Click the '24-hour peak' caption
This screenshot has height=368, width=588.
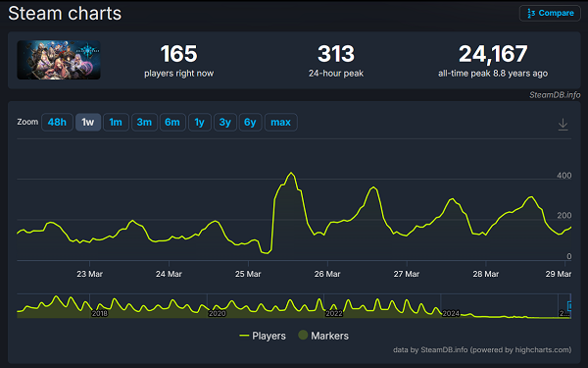tap(336, 74)
